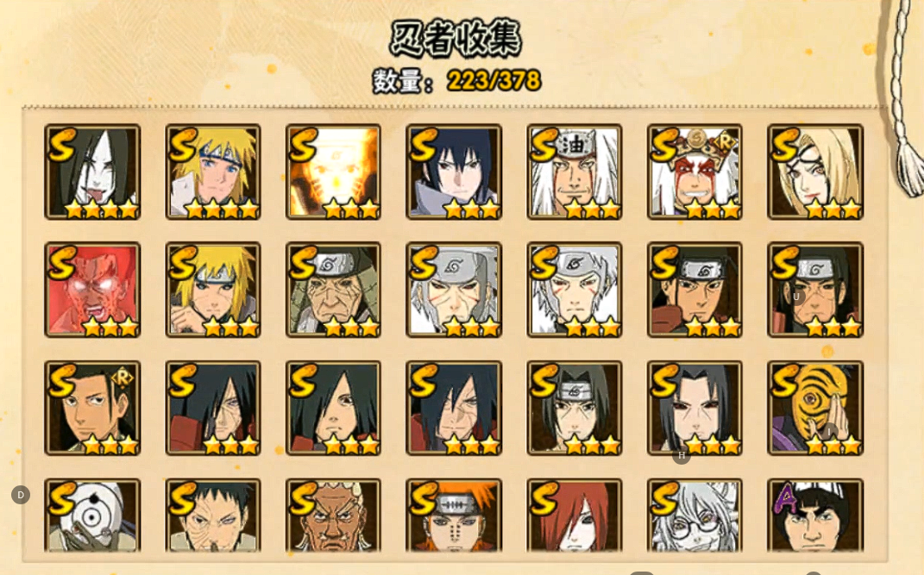This screenshot has width=924, height=575.
Task: Open the white-masked Obito card
Action: [92, 516]
